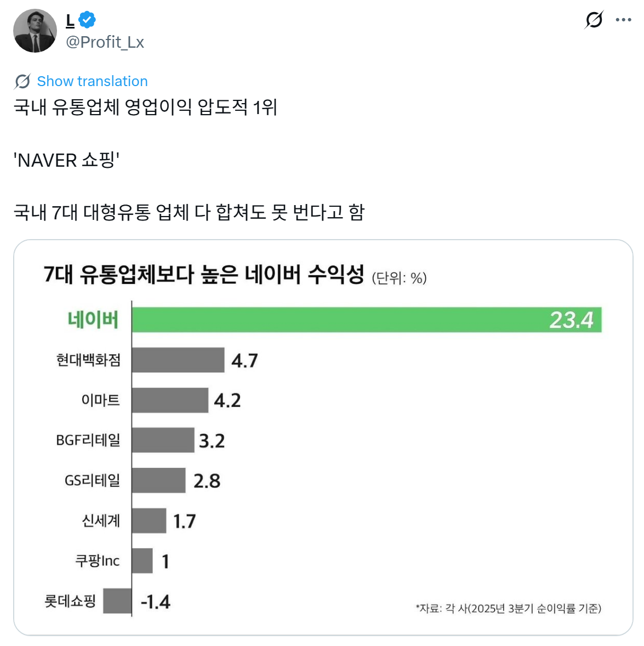Click the tweet's first line about 영업이익 1위
The height and width of the screenshot is (646, 644).
click(145, 107)
